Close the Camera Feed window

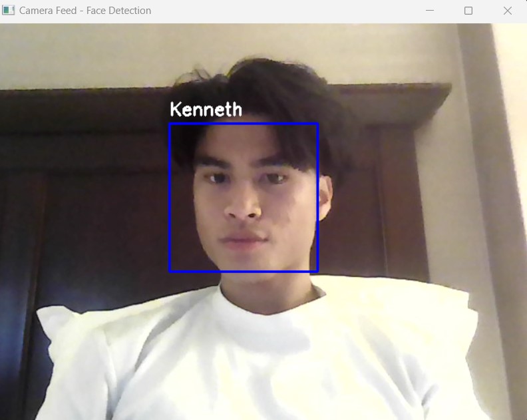508,11
